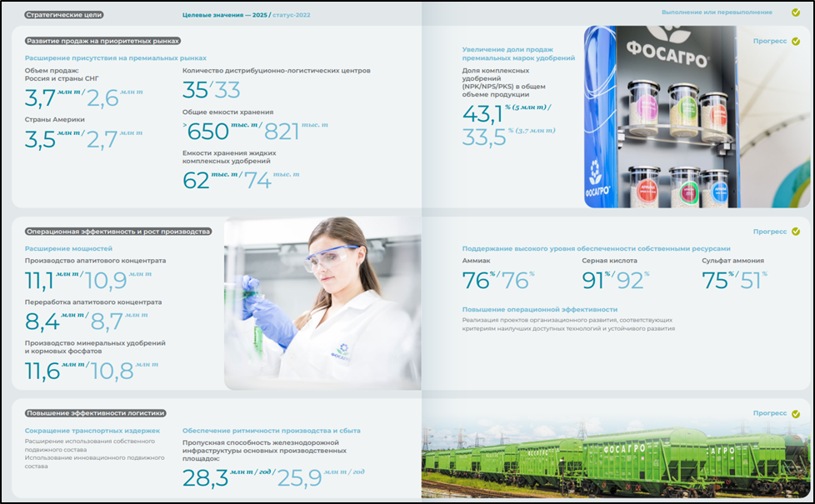Image resolution: width=815 pixels, height=504 pixels.
Task: Click 'Переработка апатитового концентрата' label
Action: (93, 302)
